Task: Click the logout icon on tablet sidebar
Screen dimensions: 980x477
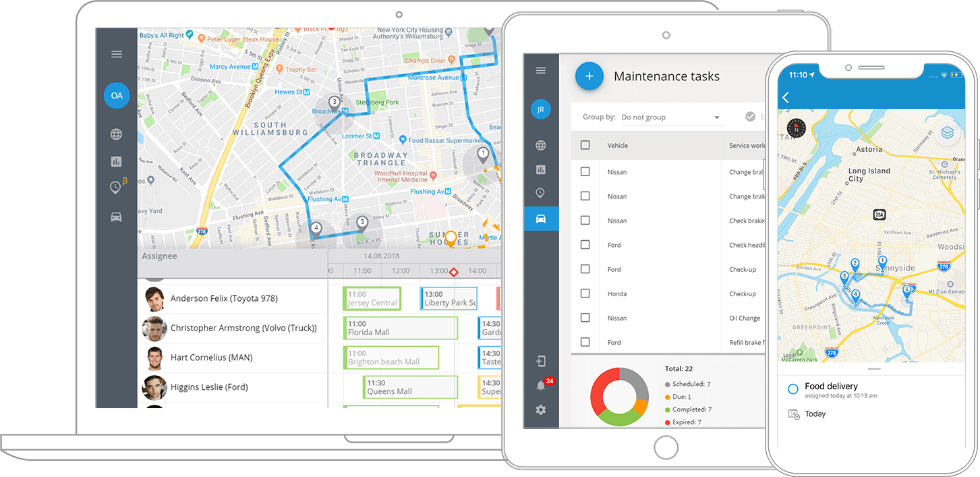Action: pyautogui.click(x=541, y=362)
